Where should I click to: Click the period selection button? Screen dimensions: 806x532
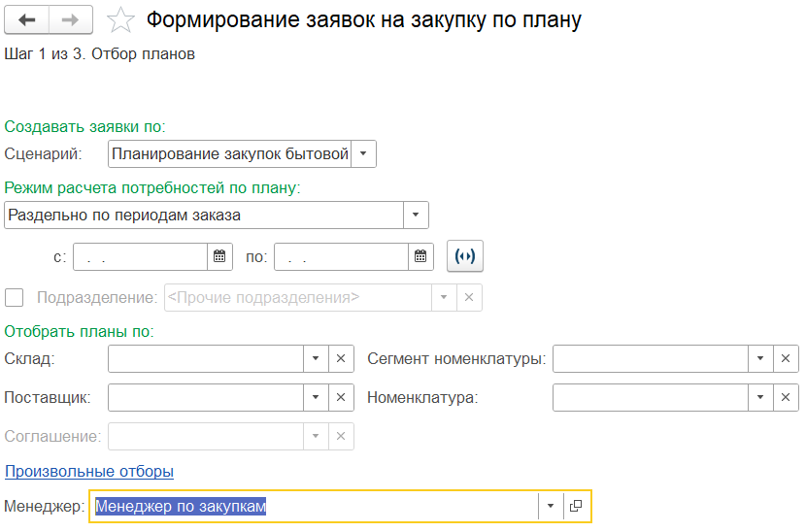click(465, 256)
